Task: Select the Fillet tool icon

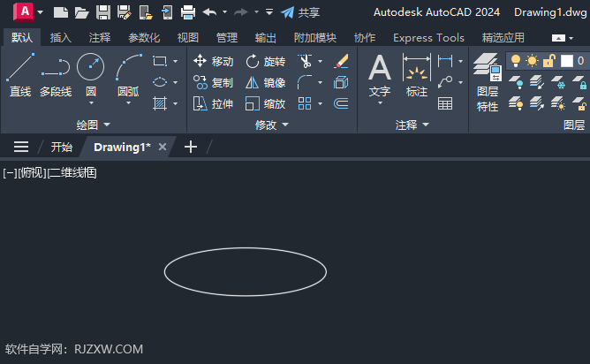Action: tap(305, 82)
